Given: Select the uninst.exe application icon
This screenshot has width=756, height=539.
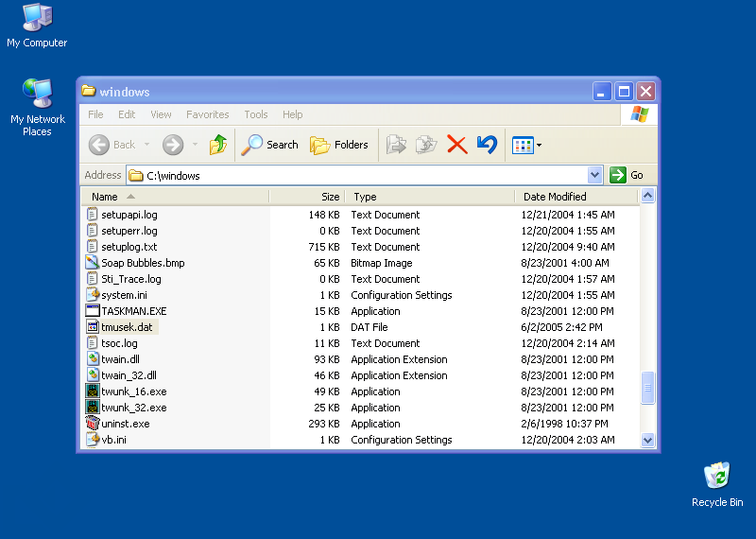Looking at the screenshot, I should tap(92, 424).
